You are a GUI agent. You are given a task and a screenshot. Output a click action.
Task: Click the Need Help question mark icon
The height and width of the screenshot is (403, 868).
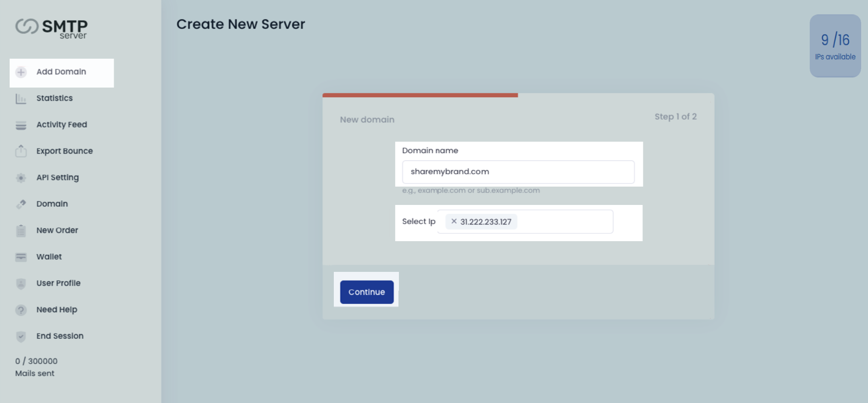click(x=21, y=310)
